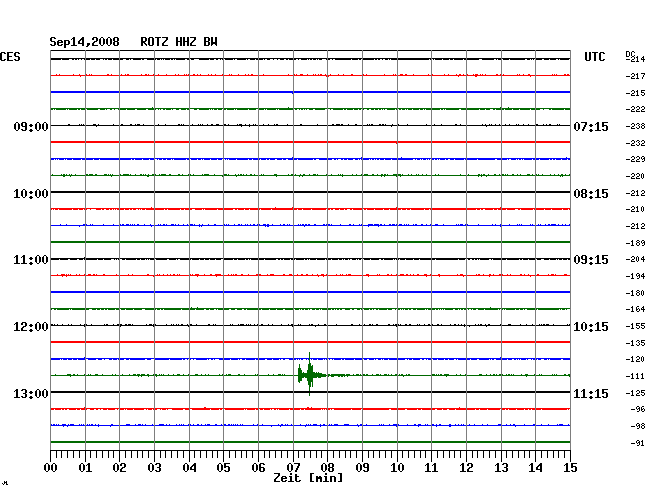Image resolution: width=650 pixels, height=494 pixels.
Task: Click the DC offset value -111
Action: 635,376
